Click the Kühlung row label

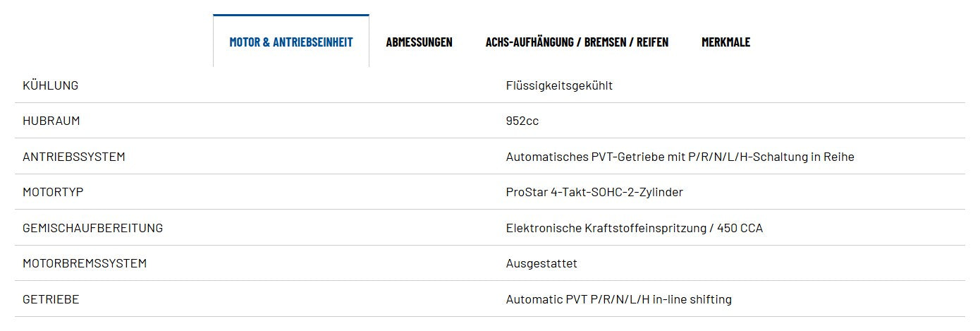[51, 85]
